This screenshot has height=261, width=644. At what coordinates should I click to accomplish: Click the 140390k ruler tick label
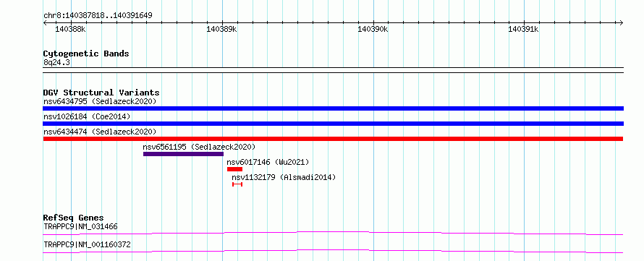click(x=373, y=30)
